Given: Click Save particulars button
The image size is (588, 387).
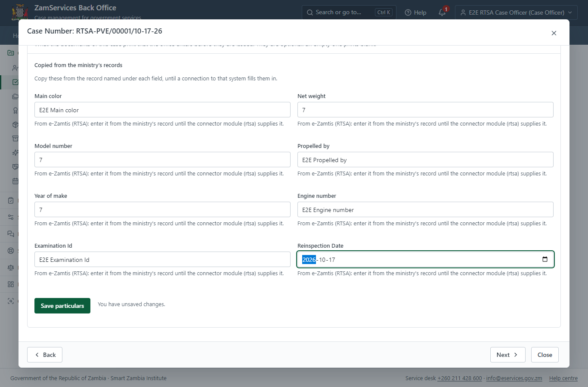Looking at the screenshot, I should [x=62, y=306].
